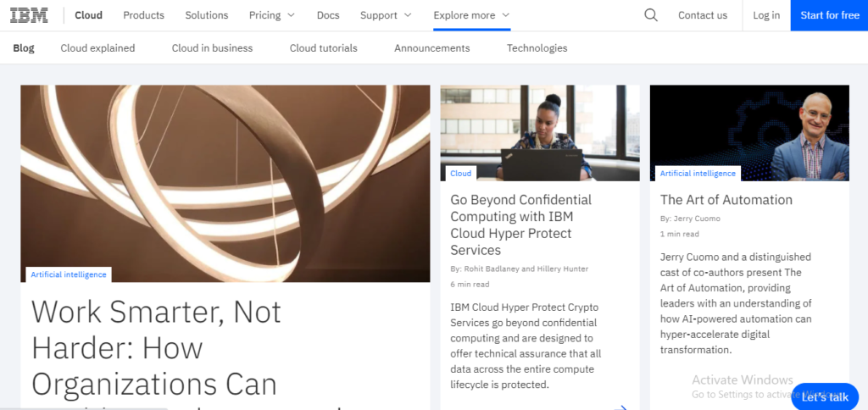The width and height of the screenshot is (868, 410).
Task: Click the Contact us link
Action: [702, 15]
